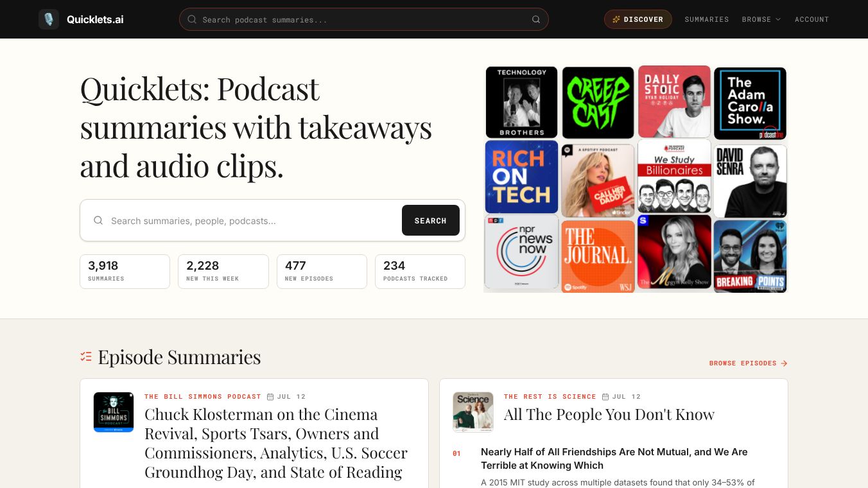This screenshot has height=488, width=868.
Task: Click the Rest Is Science cover art
Action: tap(473, 412)
